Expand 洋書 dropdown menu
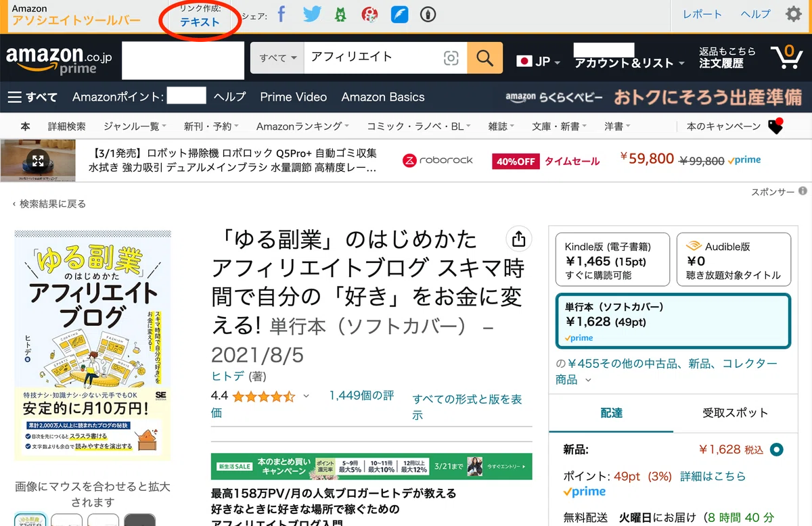 [x=617, y=126]
